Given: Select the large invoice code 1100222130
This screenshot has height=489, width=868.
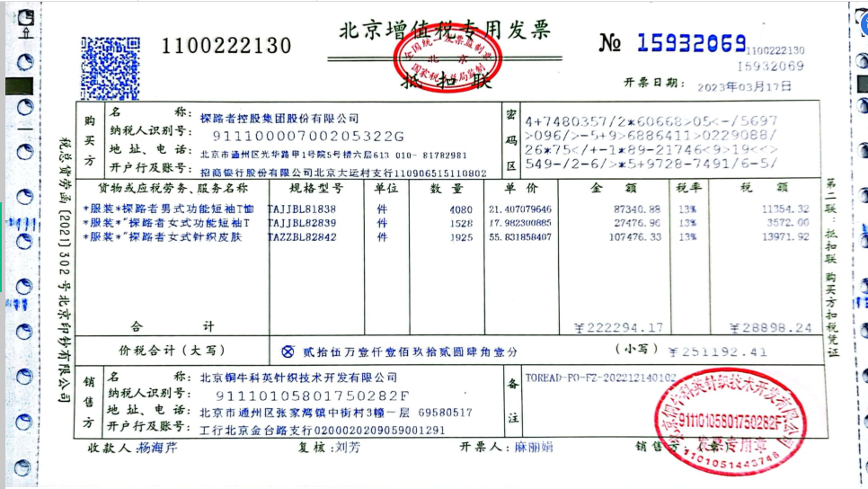Looking at the screenshot, I should tap(226, 46).
